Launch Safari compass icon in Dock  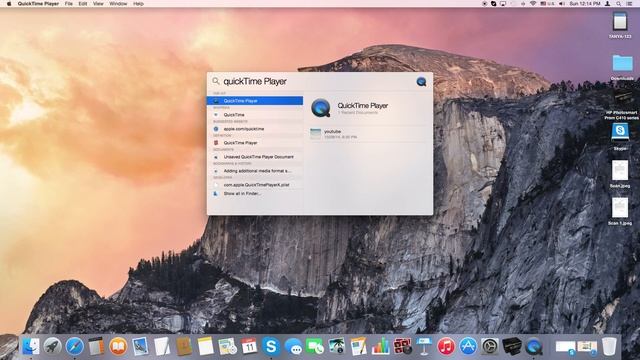(x=75, y=347)
